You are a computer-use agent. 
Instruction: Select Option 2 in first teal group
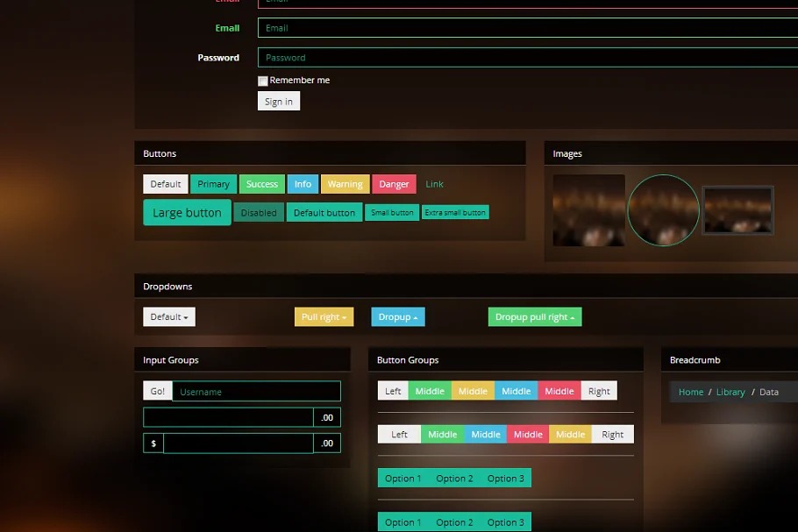454,479
